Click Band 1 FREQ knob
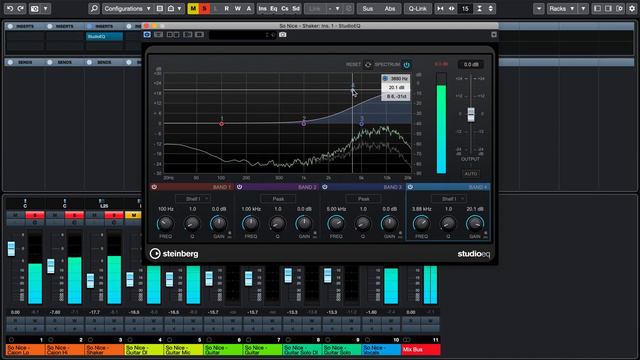Viewport: 640px width, 360px height. pyautogui.click(x=165, y=224)
